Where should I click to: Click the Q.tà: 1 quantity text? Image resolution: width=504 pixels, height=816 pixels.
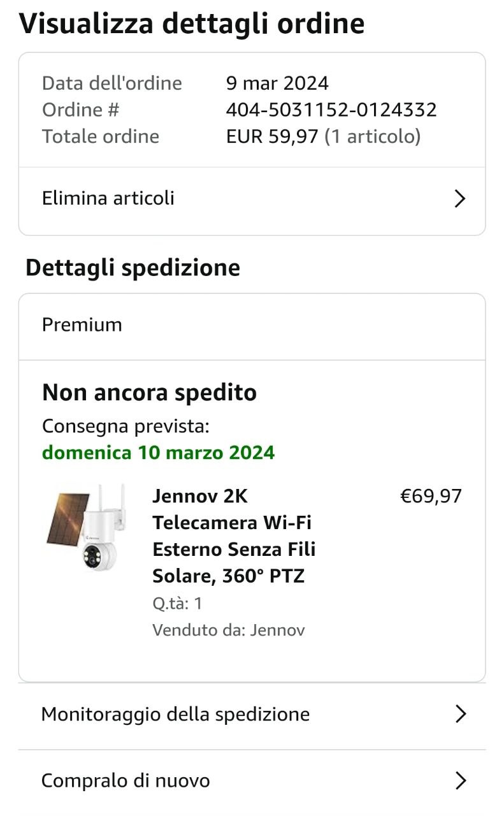tap(177, 603)
